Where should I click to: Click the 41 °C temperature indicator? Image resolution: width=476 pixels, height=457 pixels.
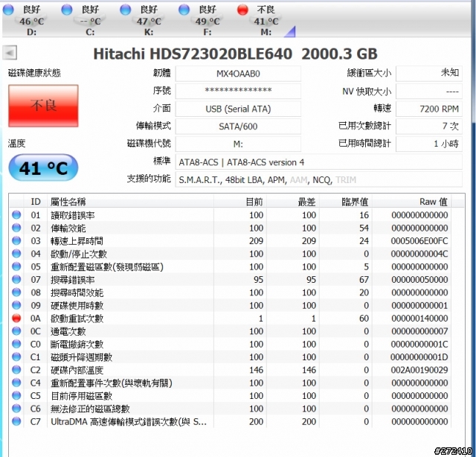pos(43,167)
